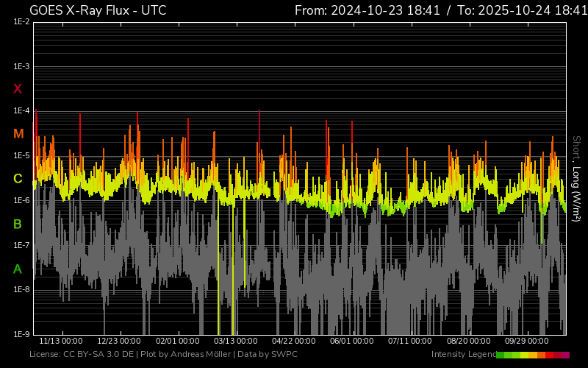This screenshot has height=368, width=588.
Task: Click the orange M flare class label
Action: tap(18, 134)
